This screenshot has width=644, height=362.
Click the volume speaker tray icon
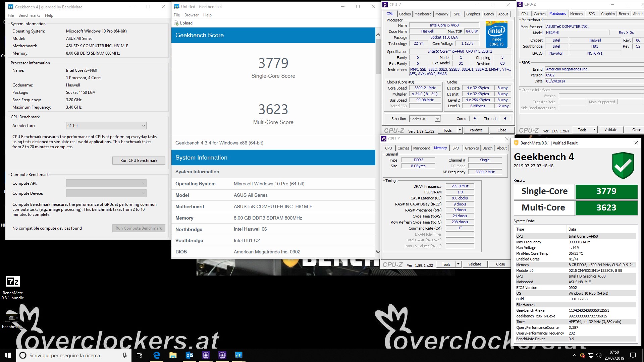599,355
